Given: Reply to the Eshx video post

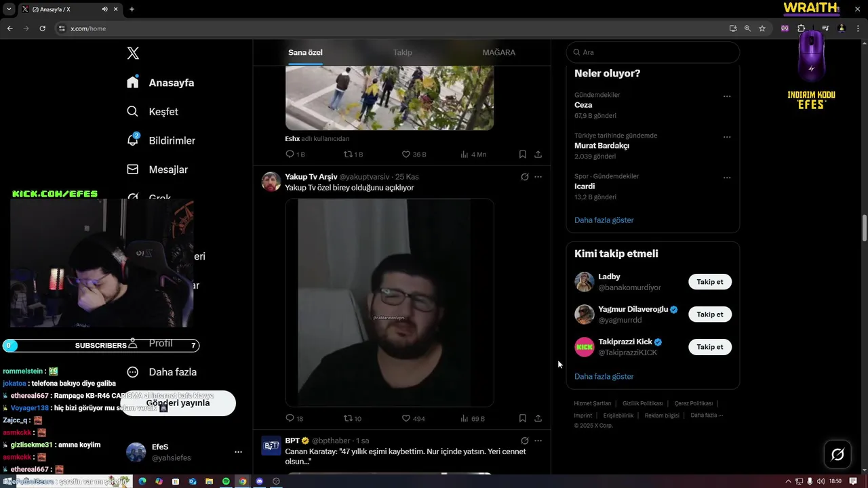Looking at the screenshot, I should point(295,155).
